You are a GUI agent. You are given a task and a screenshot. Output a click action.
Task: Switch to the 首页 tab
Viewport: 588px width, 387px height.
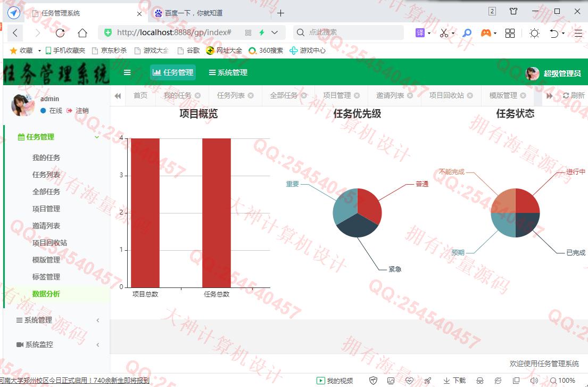pyautogui.click(x=140, y=96)
